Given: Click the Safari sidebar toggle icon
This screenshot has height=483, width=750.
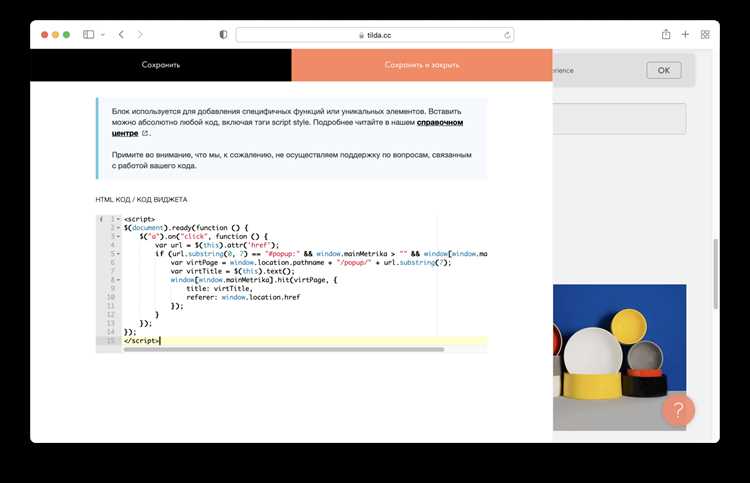Looking at the screenshot, I should pyautogui.click(x=88, y=34).
